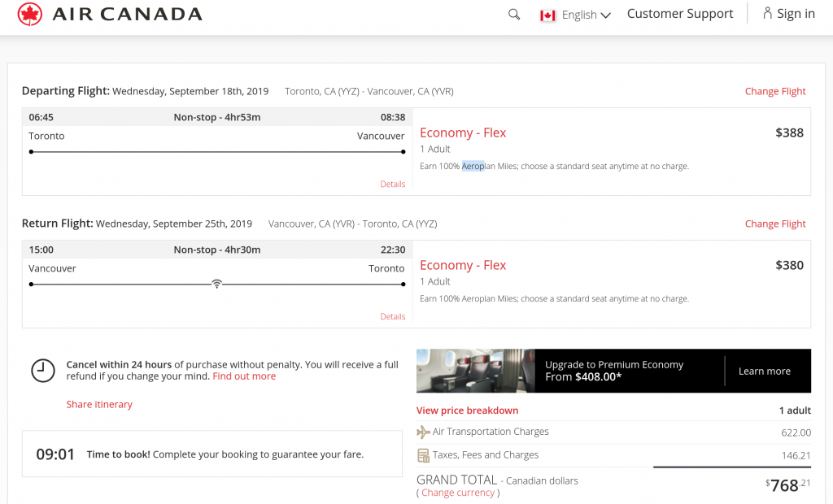Click the 1 adult label in the price breakdown

(795, 410)
